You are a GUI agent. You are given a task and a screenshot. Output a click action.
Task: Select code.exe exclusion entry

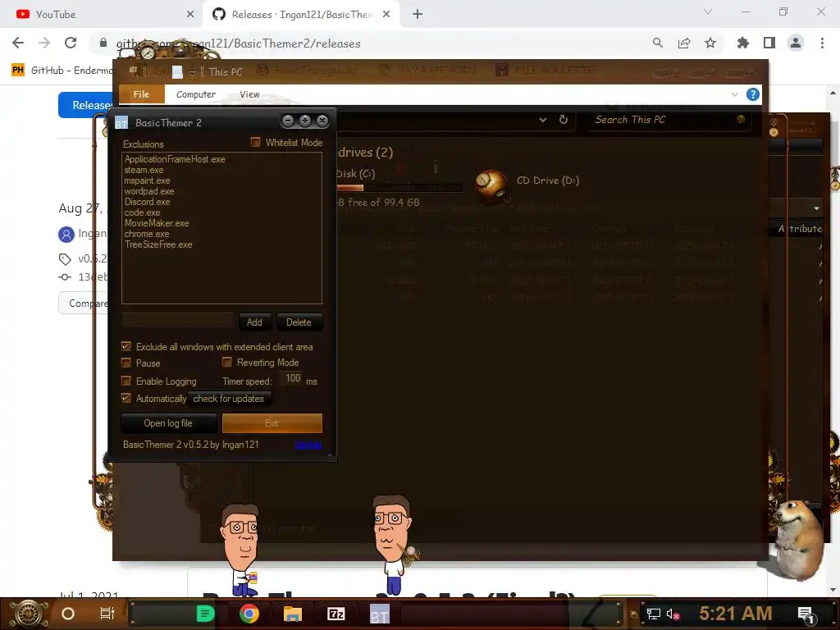tap(142, 212)
